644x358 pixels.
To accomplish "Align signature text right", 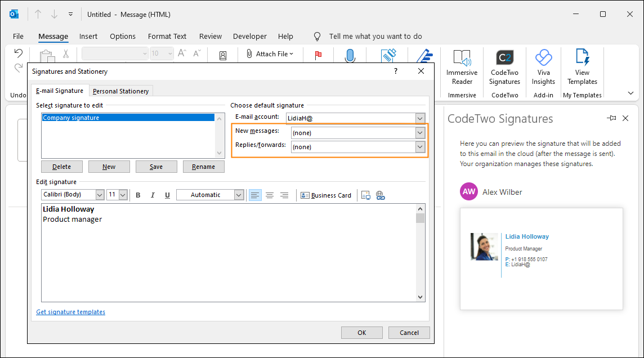I will click(284, 195).
